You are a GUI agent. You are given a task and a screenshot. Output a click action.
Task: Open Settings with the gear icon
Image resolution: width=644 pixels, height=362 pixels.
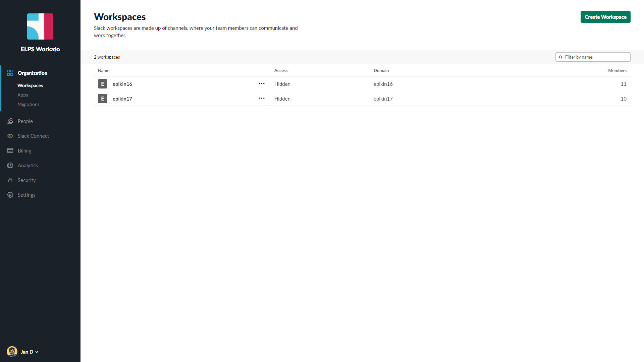pyautogui.click(x=10, y=195)
